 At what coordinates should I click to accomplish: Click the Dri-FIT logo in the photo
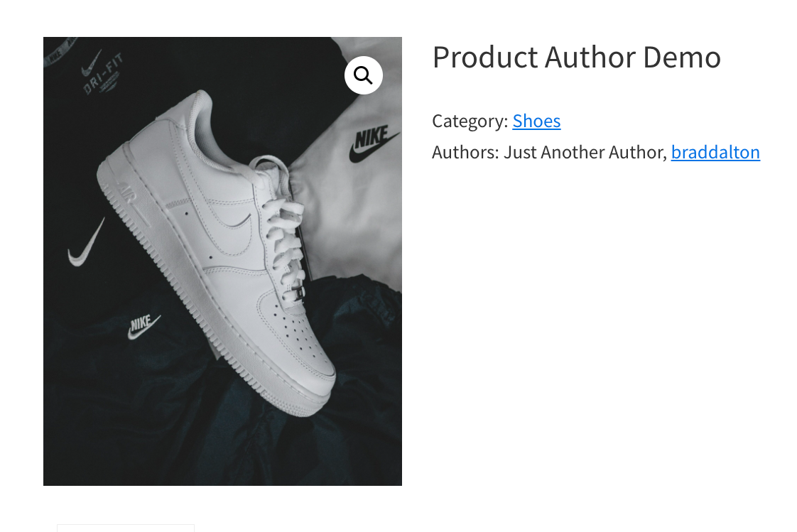click(x=102, y=72)
